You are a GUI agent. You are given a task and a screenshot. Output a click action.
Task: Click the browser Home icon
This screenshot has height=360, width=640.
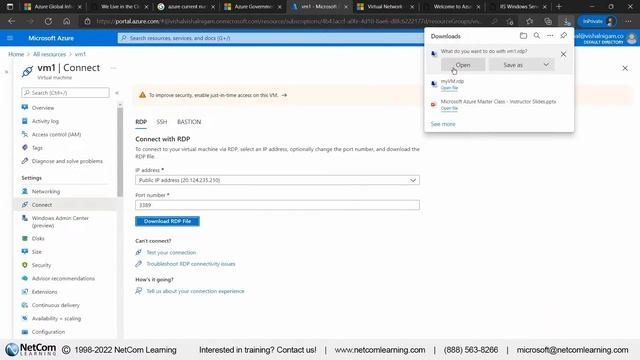(x=67, y=21)
